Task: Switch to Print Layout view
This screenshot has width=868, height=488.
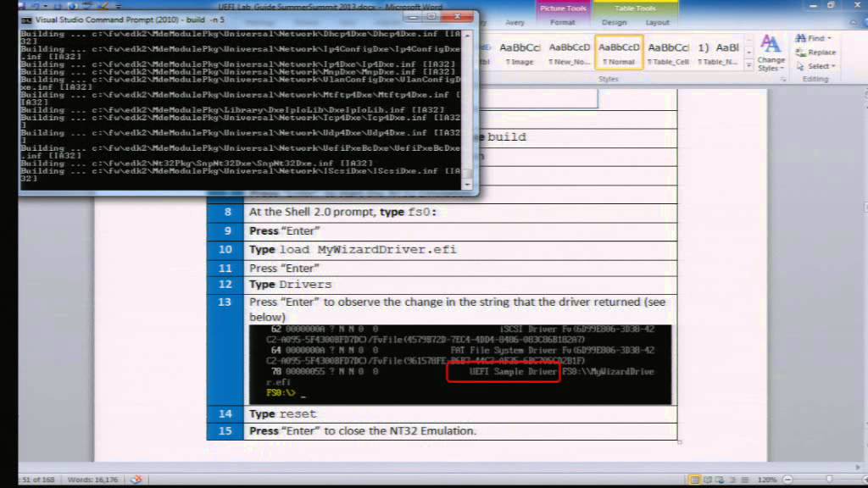Action: click(694, 480)
